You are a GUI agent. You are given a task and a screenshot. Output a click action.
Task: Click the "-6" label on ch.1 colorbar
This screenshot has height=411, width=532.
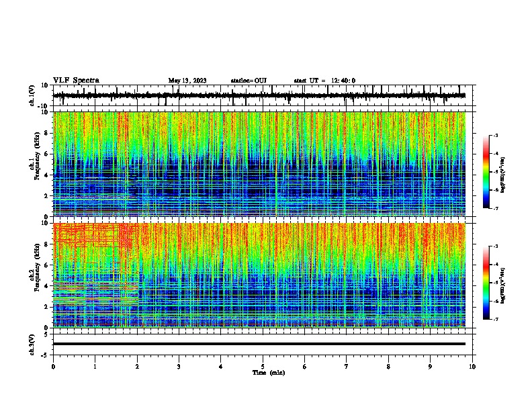(x=495, y=190)
